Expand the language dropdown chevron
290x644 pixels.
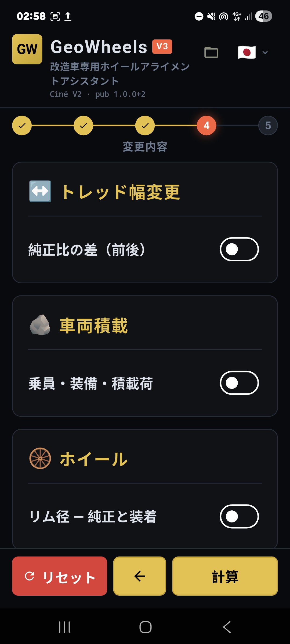click(265, 52)
